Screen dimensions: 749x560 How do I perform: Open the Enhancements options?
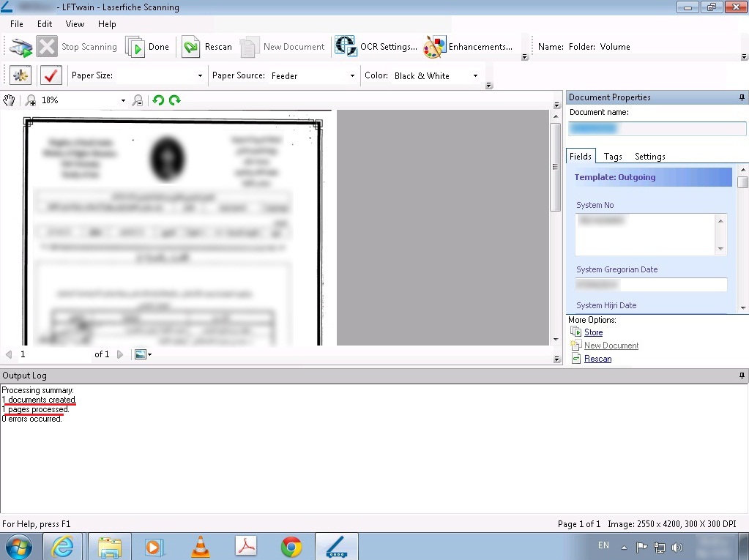(469, 47)
